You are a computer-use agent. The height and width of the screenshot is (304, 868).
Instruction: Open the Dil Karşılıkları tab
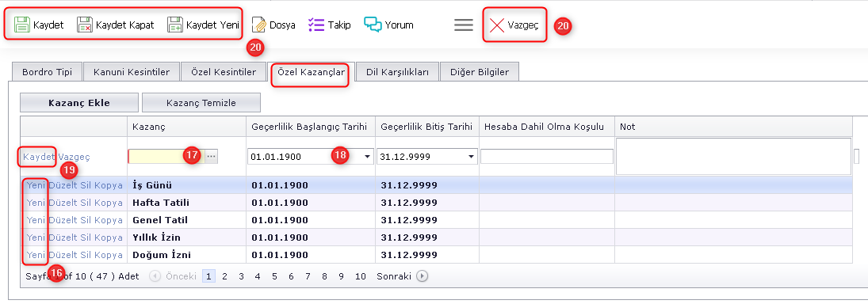(397, 72)
